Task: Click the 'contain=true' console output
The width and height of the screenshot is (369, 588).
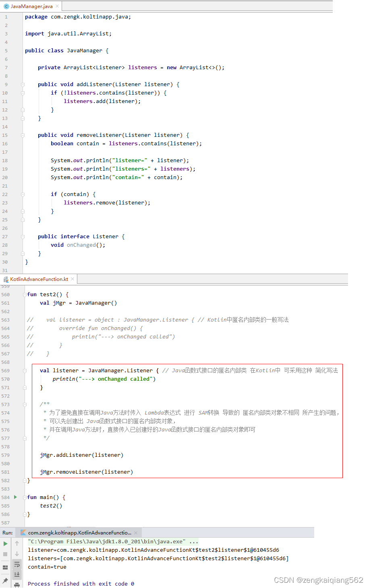Action: pyautogui.click(x=47, y=567)
